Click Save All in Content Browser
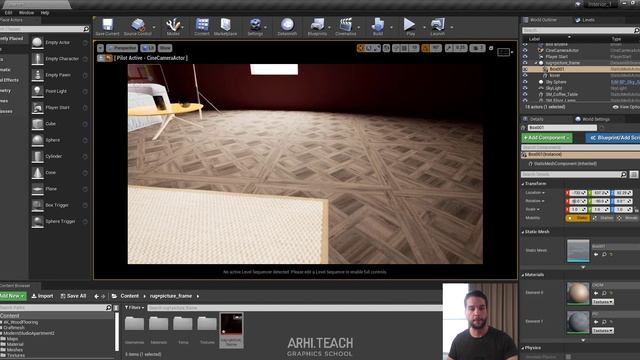The height and width of the screenshot is (360, 640). (x=73, y=296)
